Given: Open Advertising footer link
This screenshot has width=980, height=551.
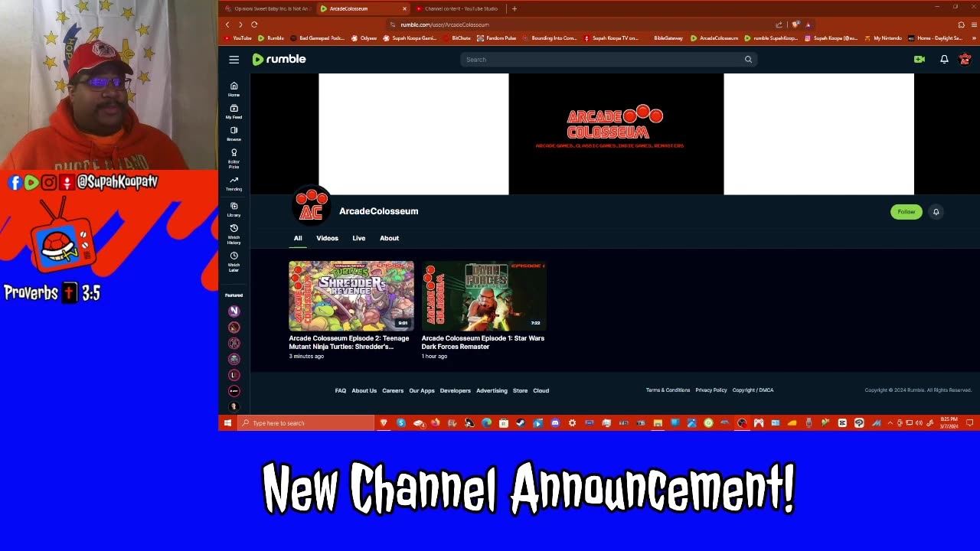Looking at the screenshot, I should pos(492,390).
